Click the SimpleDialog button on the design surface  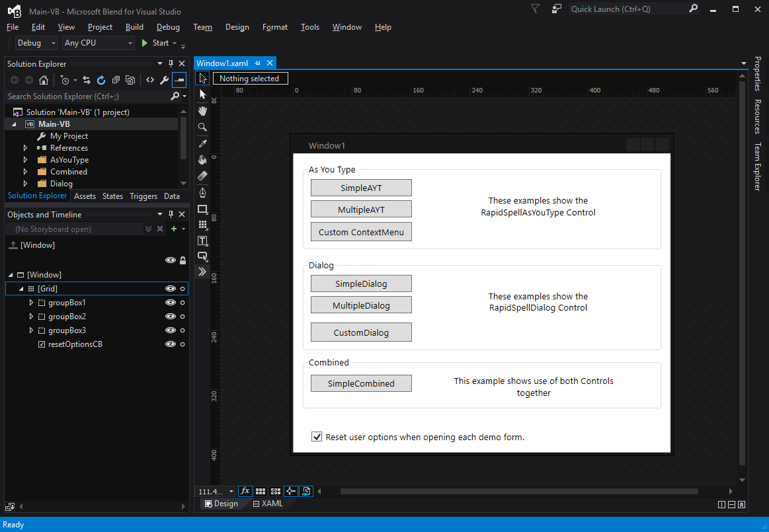point(360,283)
